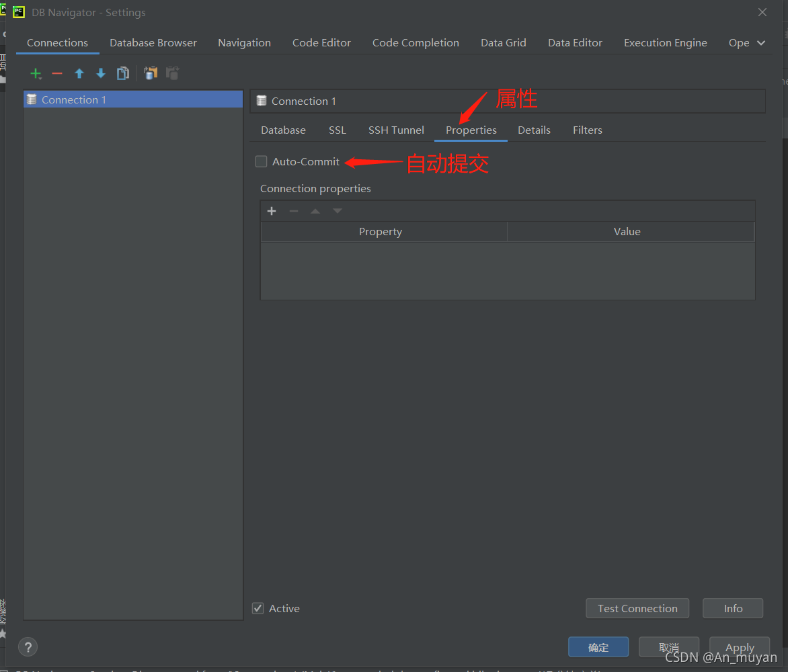Click PyCharm icon in title bar
Image resolution: width=788 pixels, height=672 pixels.
coord(19,12)
